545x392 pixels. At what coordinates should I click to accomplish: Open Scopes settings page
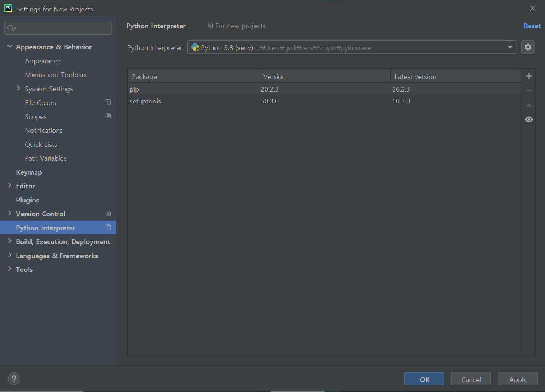(x=36, y=117)
